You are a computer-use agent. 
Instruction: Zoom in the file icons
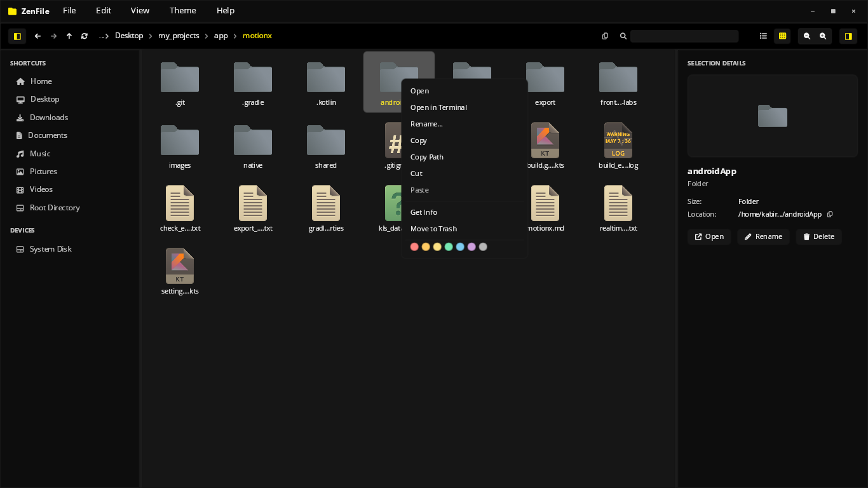823,36
